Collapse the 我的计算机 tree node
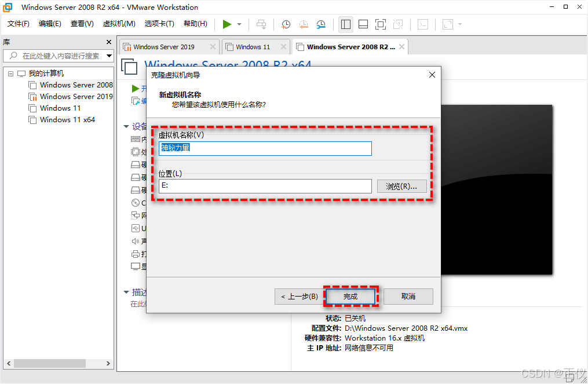Image resolution: width=588 pixels, height=384 pixels. click(11, 74)
